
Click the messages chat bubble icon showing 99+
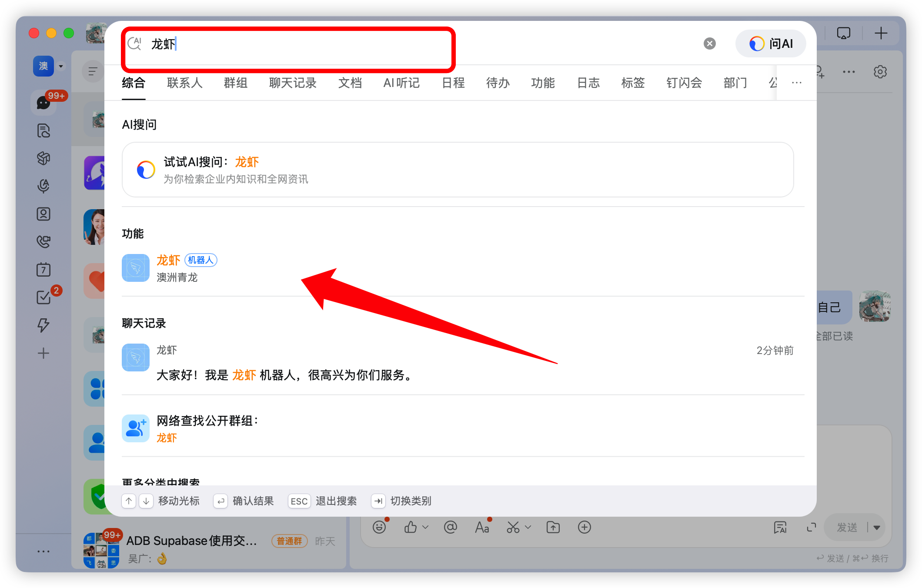43,103
